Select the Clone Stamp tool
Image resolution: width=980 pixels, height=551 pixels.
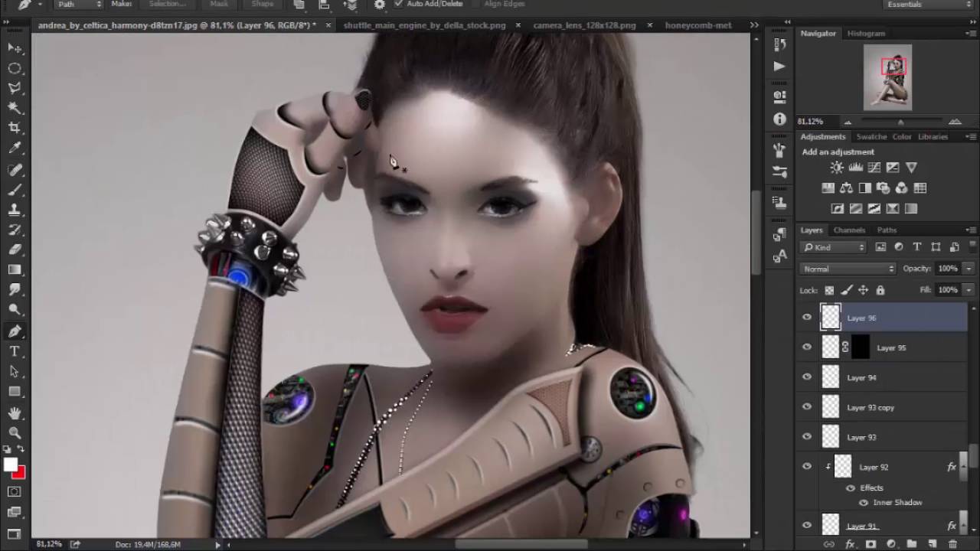pyautogui.click(x=15, y=209)
